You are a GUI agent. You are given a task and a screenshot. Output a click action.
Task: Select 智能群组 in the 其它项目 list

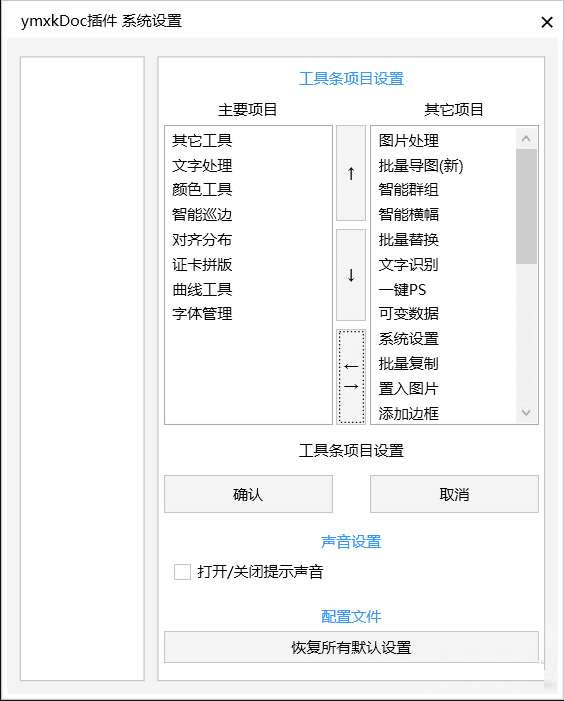408,190
